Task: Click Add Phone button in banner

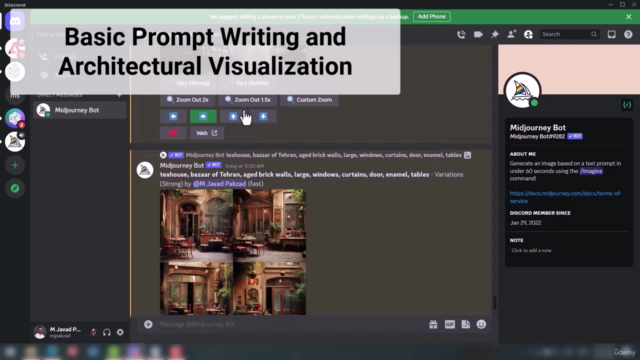Action: click(432, 16)
